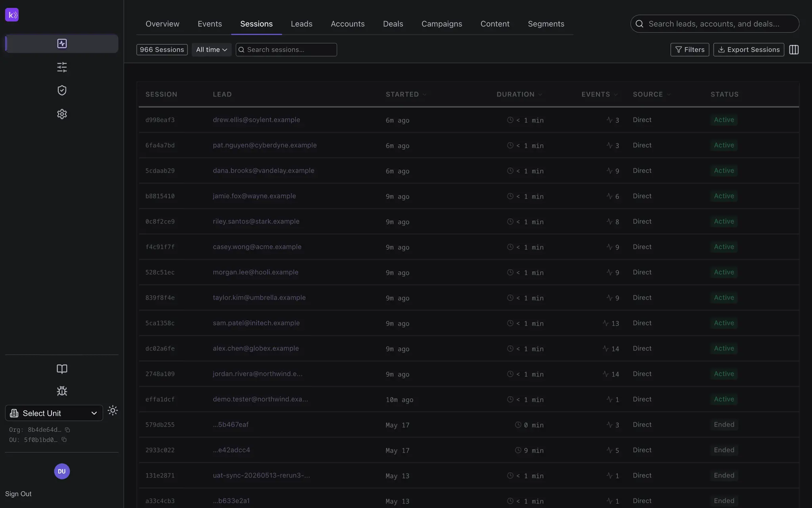Open lead jamie.fox@wayne.example

click(254, 196)
